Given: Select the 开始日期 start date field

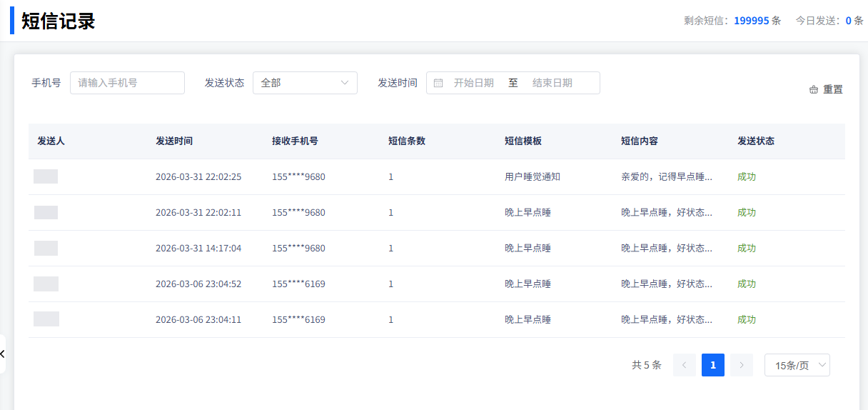Looking at the screenshot, I should (473, 83).
